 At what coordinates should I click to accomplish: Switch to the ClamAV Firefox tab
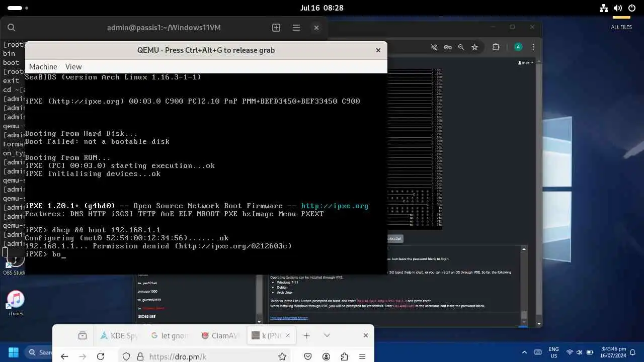(x=220, y=335)
